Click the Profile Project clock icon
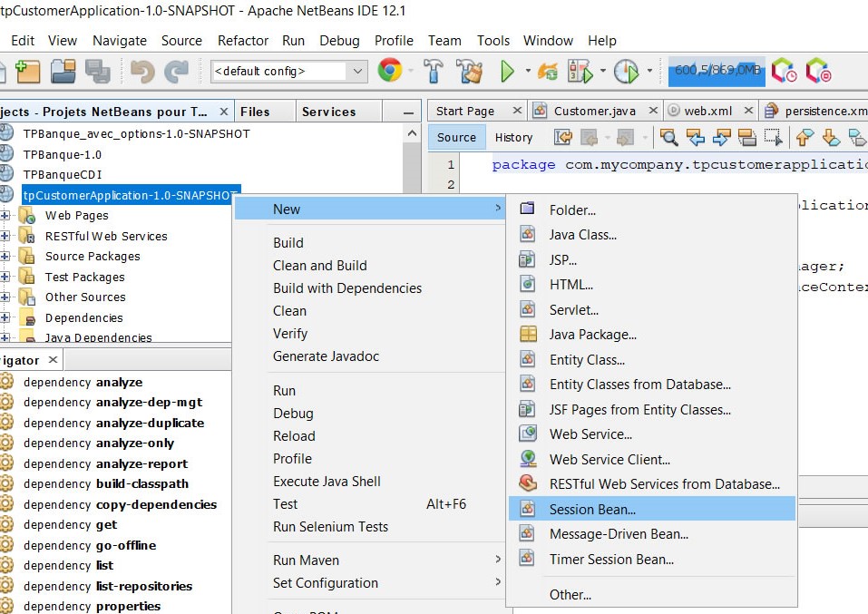This screenshot has width=868, height=614. (626, 72)
